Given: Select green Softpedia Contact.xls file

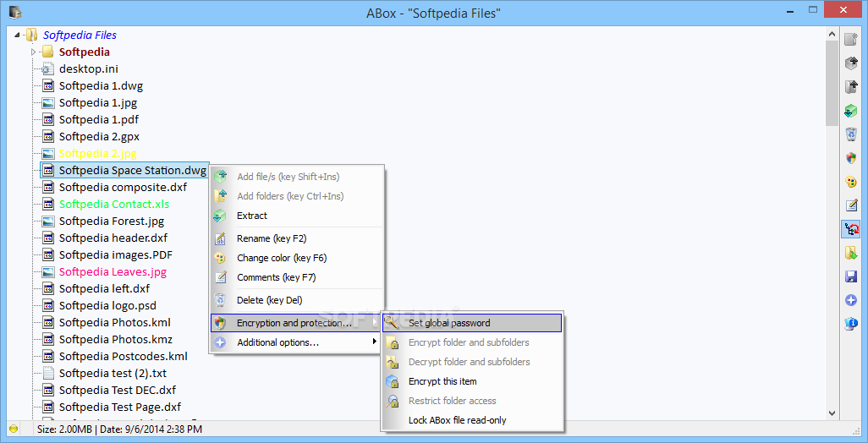Looking at the screenshot, I should [114, 204].
